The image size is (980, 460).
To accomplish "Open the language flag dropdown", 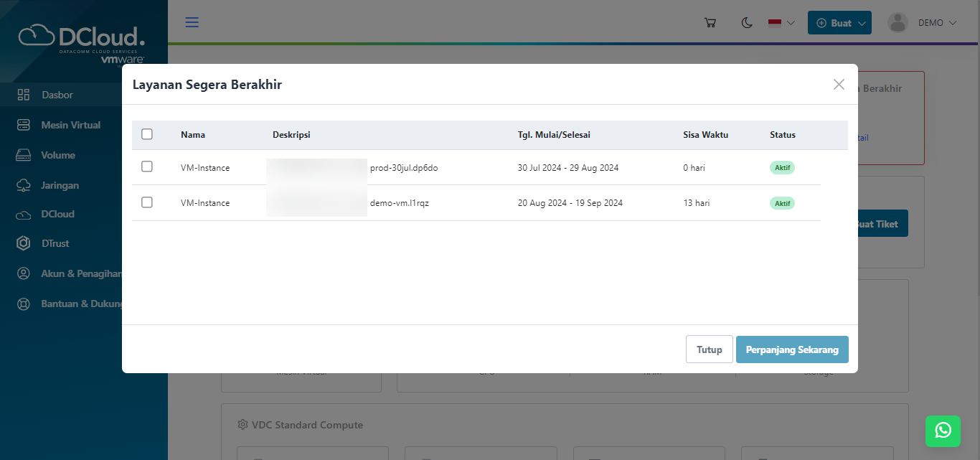I will (x=781, y=23).
